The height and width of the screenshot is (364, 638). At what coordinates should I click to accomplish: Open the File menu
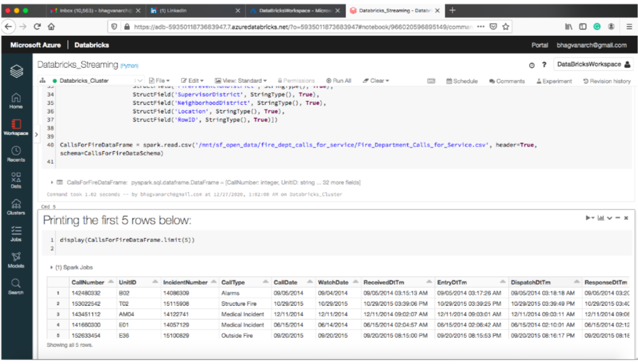(159, 80)
